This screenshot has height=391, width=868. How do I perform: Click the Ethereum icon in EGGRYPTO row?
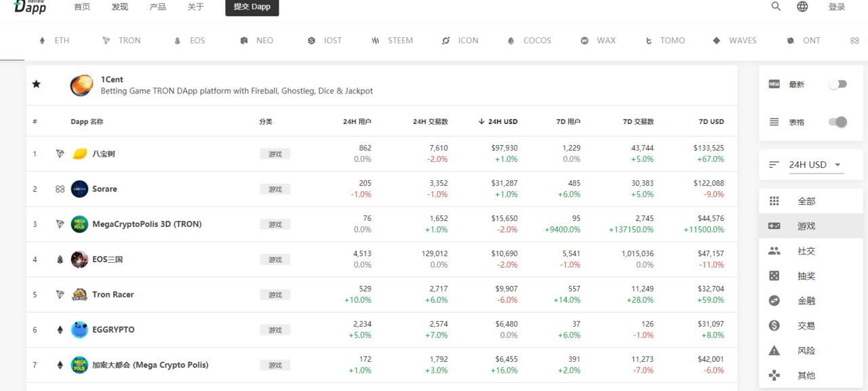tap(60, 330)
